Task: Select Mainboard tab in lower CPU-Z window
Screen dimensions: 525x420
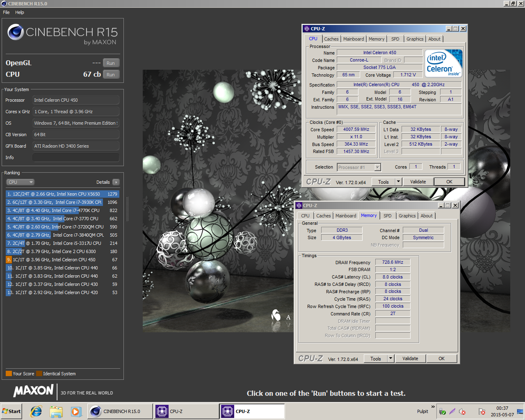Action: 346,216
